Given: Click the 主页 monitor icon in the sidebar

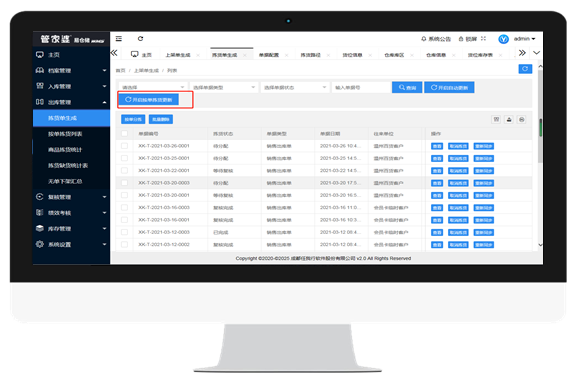Looking at the screenshot, I should (x=40, y=55).
